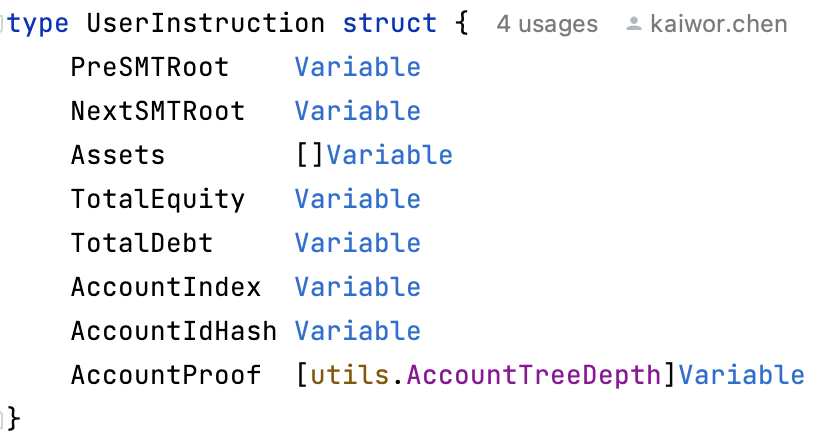Click the []Variable slice type on Assets
Image resolution: width=836 pixels, height=444 pixels.
[x=374, y=155]
